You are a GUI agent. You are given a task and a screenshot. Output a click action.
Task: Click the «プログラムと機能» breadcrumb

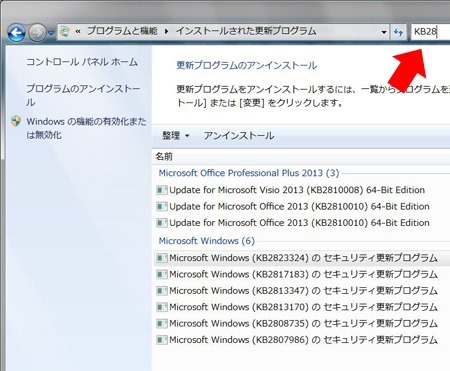[122, 32]
